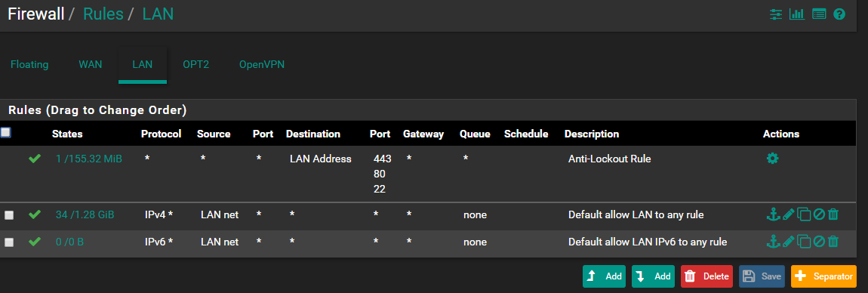The image size is (868, 293).
Task: Check the IPv6 LAN net rule checkbox
Action: [9, 242]
